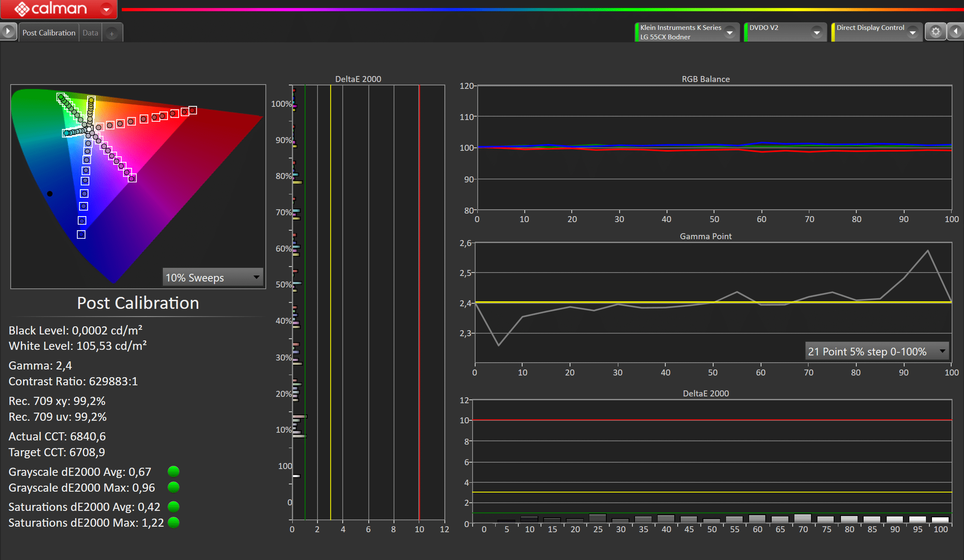Click the Calman logo
964x560 pixels.
pos(50,9)
